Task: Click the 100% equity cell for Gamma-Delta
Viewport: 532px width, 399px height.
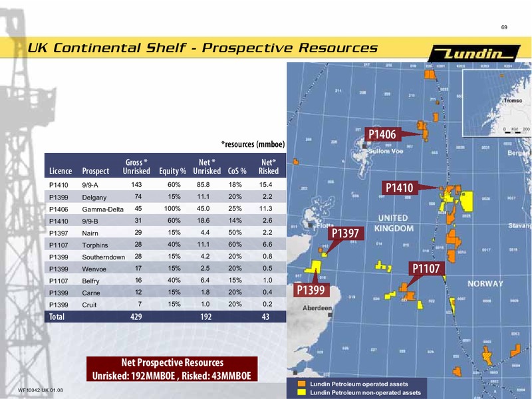Action: coord(172,209)
